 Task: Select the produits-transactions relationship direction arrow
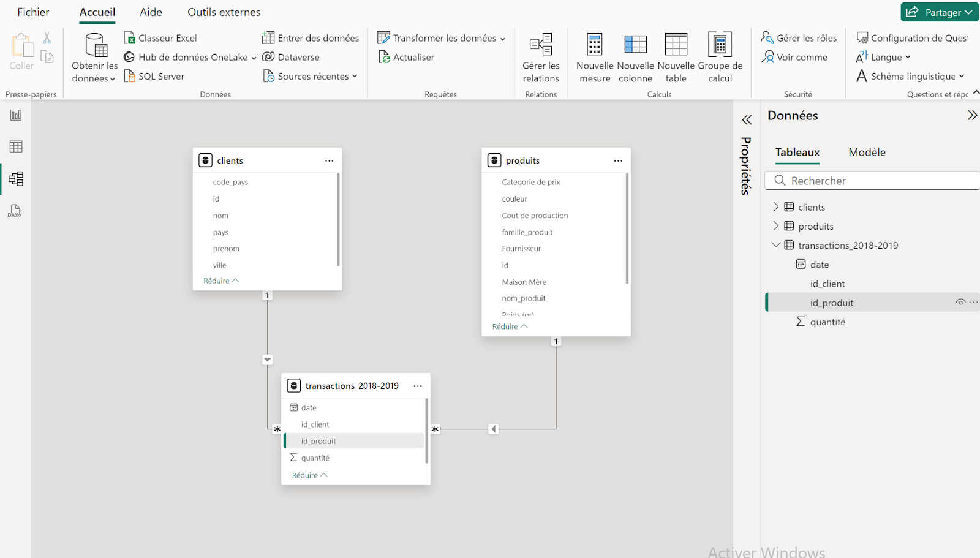494,429
